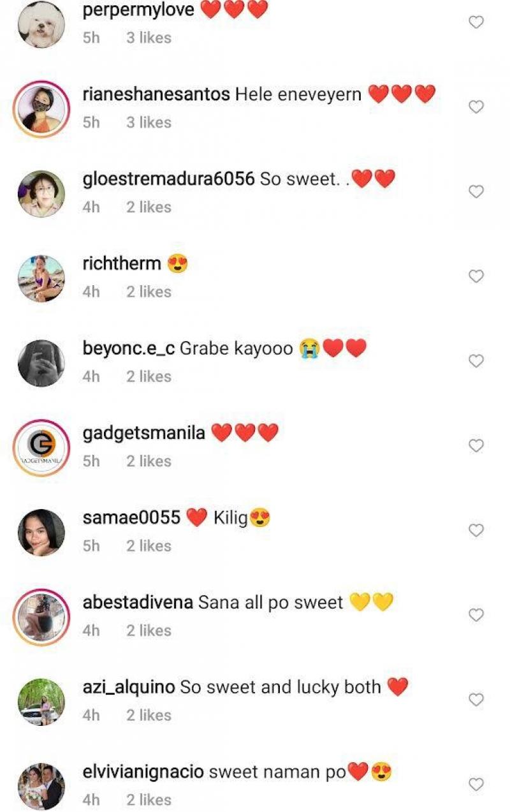Show '2 likes' list for azi_alquino's comment
Screen dimensions: 510x812
tap(149, 715)
